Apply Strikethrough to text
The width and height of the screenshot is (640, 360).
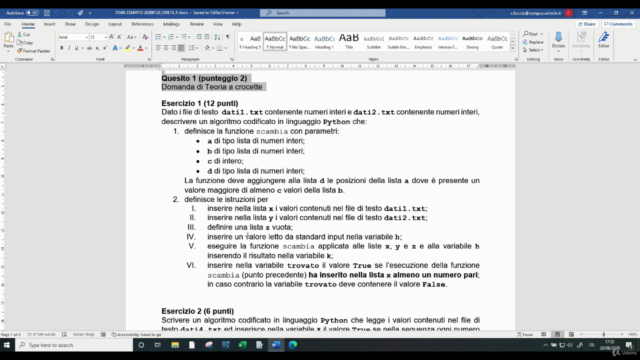click(x=89, y=48)
